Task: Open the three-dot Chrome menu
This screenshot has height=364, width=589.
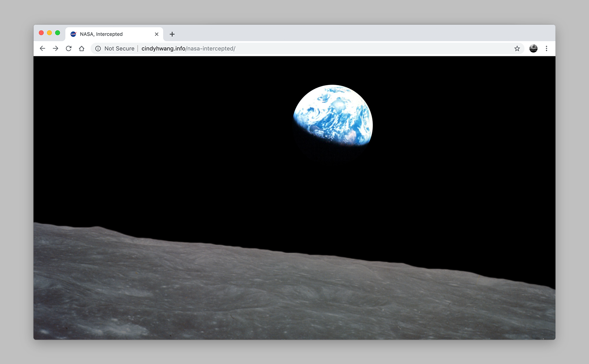Action: pos(546,49)
